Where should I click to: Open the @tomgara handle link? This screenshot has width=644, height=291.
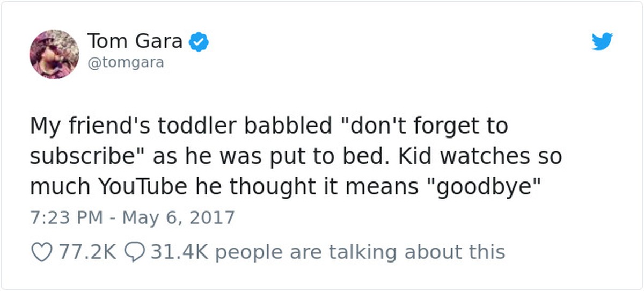[x=125, y=63]
